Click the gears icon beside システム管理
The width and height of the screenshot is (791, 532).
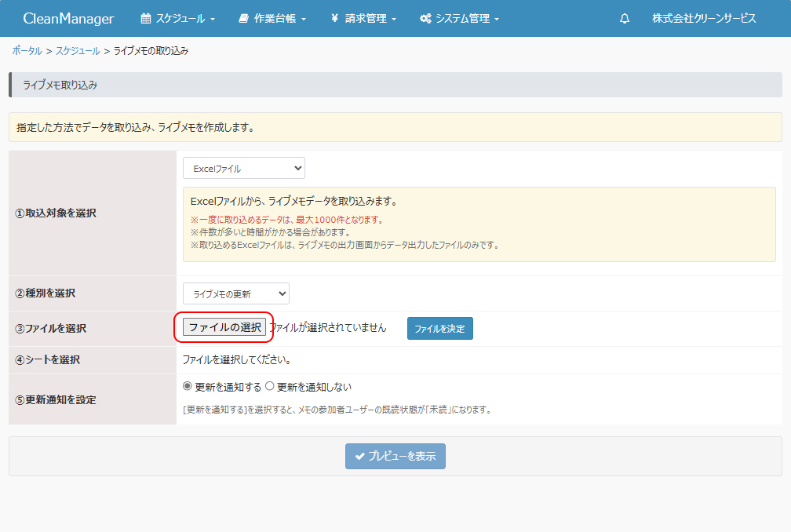[x=425, y=18]
